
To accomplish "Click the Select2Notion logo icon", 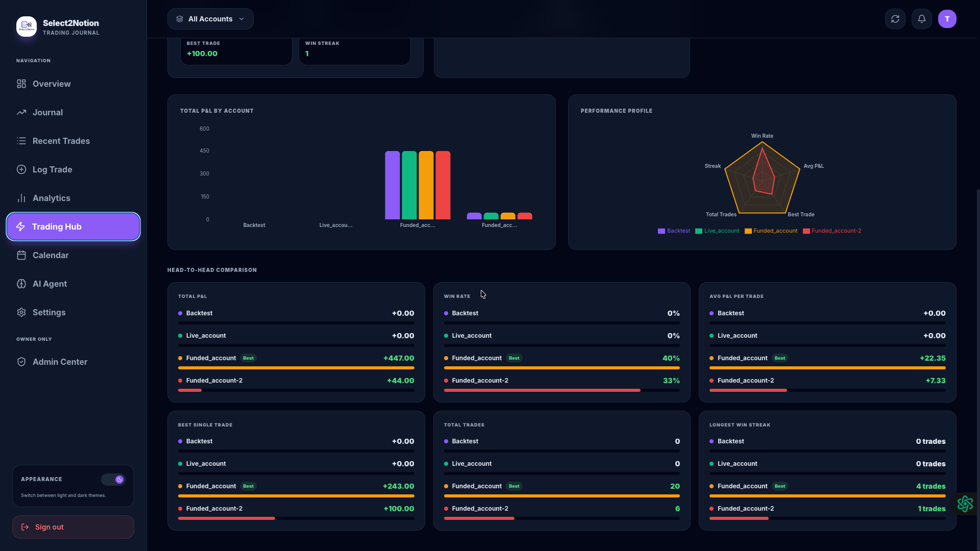I will 26,27.
